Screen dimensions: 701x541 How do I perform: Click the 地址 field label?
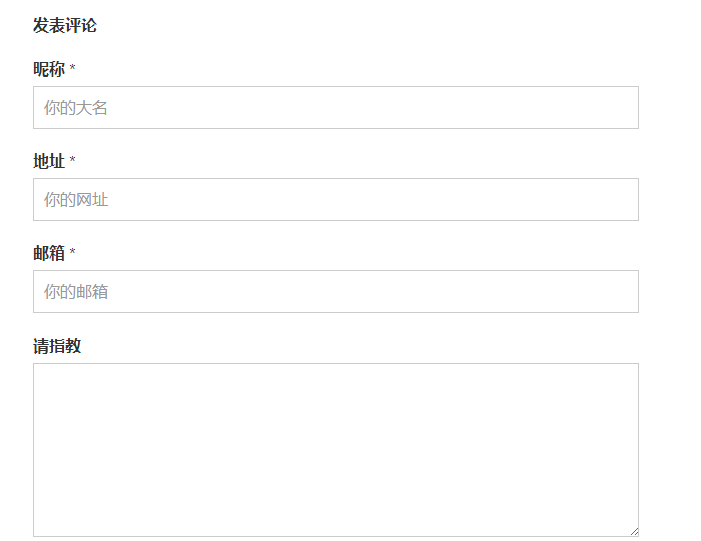[x=49, y=161]
